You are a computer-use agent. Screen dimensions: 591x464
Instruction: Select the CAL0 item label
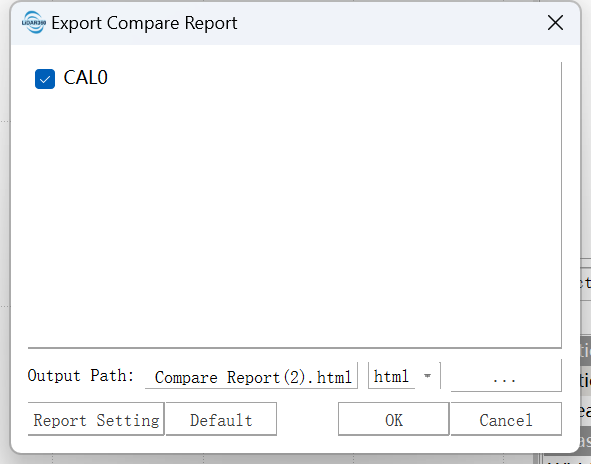pos(86,78)
